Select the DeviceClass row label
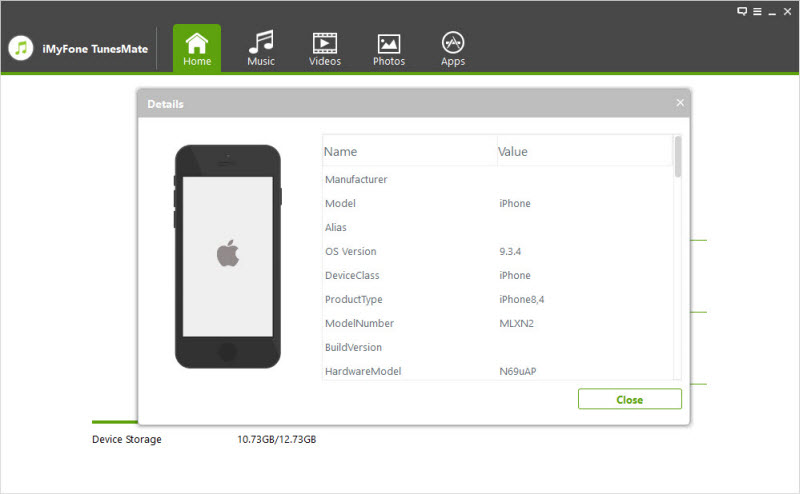The height and width of the screenshot is (494, 800). click(x=352, y=276)
